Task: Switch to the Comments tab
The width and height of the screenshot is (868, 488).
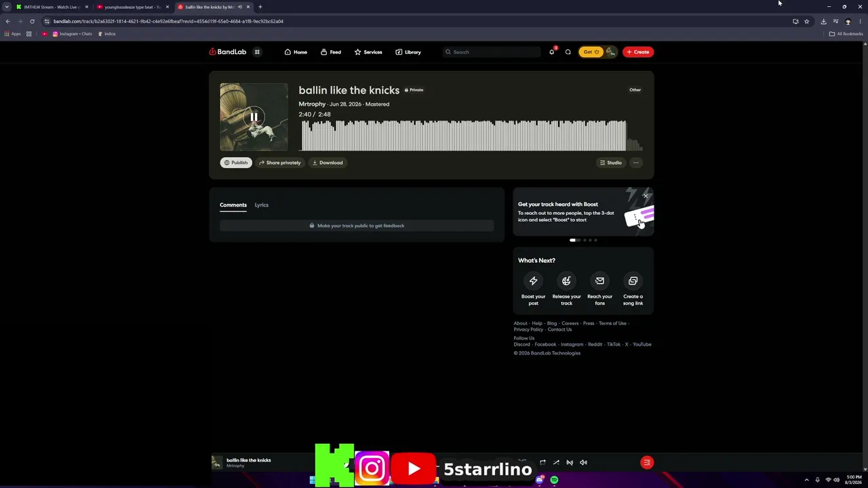Action: [x=233, y=205]
